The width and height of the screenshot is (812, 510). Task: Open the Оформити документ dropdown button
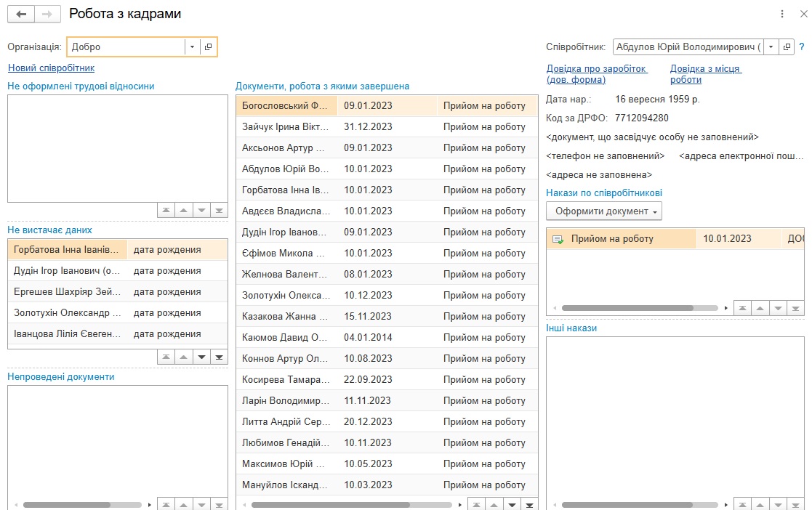pyautogui.click(x=604, y=211)
